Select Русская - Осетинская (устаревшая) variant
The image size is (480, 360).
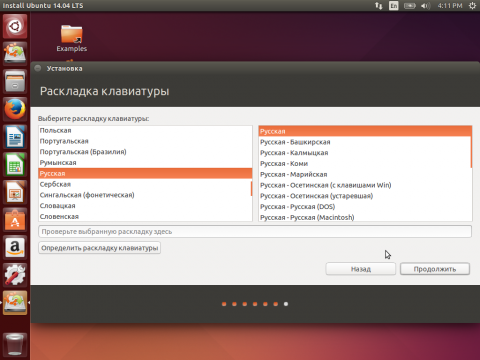click(365, 196)
